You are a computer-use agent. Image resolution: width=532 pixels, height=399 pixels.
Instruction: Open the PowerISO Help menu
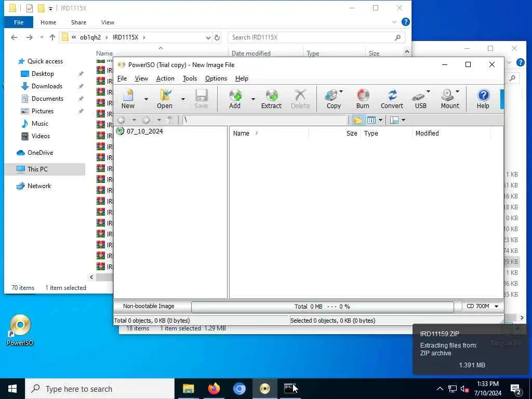(x=242, y=78)
